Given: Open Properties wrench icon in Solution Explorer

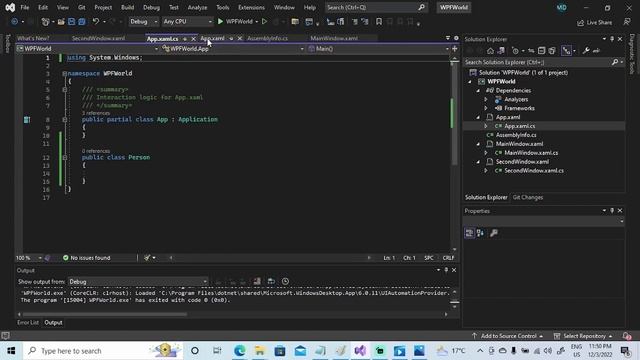Looking at the screenshot, I should 586,51.
